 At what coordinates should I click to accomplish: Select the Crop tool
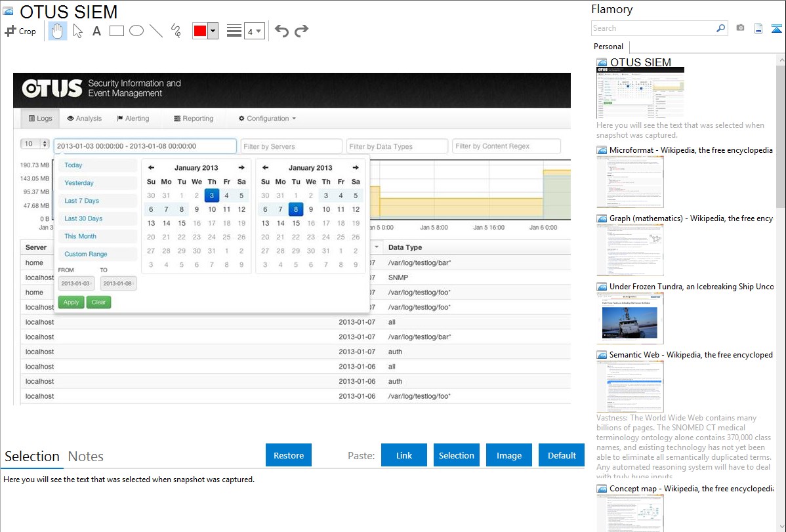point(20,31)
